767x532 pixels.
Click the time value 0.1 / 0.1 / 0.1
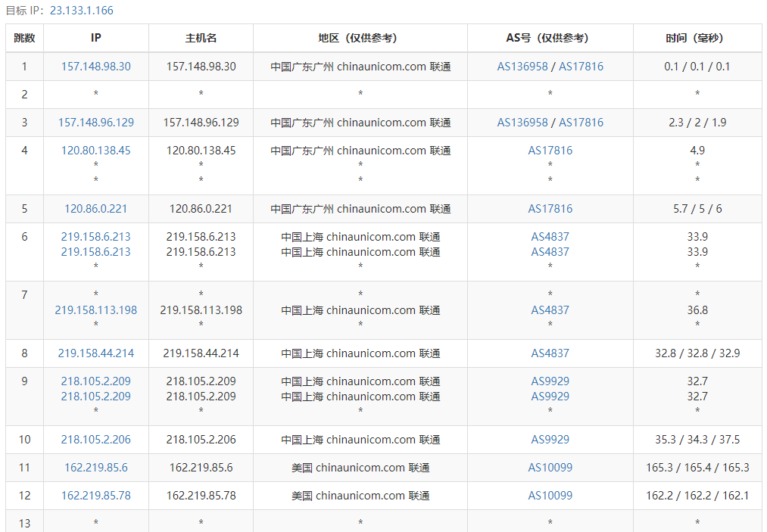[697, 67]
